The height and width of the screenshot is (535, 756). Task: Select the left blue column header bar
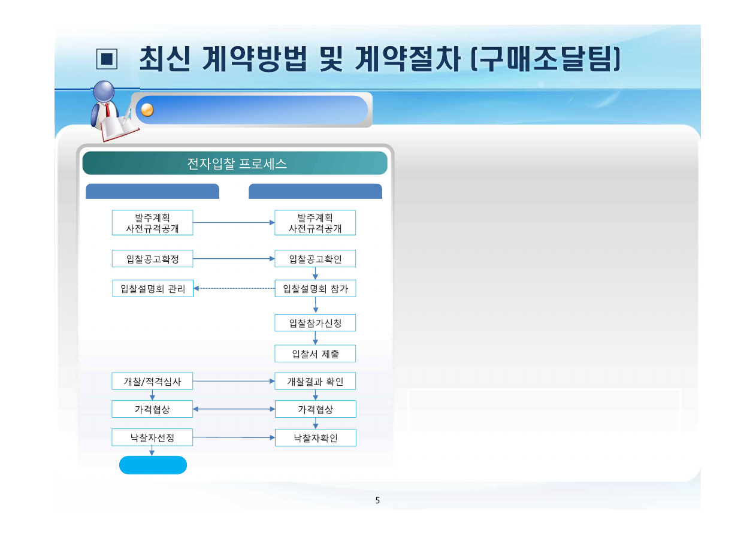click(153, 191)
